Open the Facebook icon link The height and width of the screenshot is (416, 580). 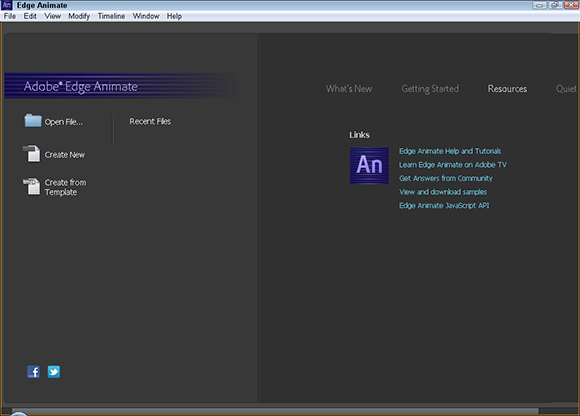coord(33,372)
